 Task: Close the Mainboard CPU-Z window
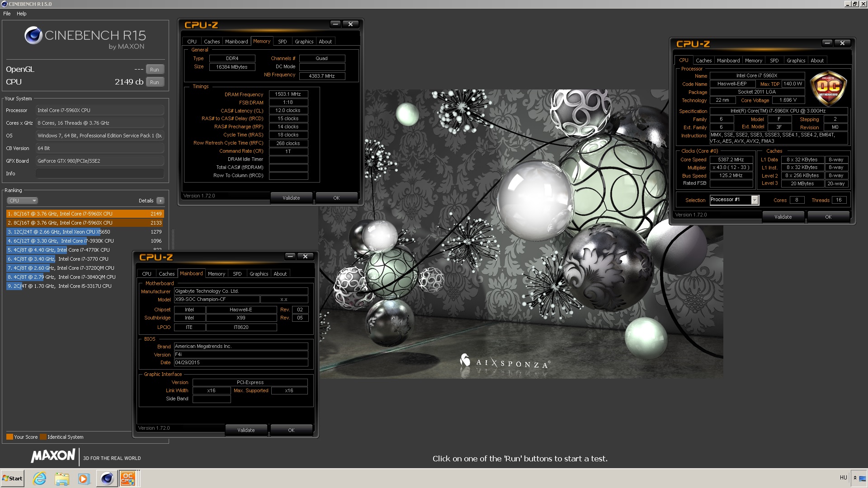[305, 256]
